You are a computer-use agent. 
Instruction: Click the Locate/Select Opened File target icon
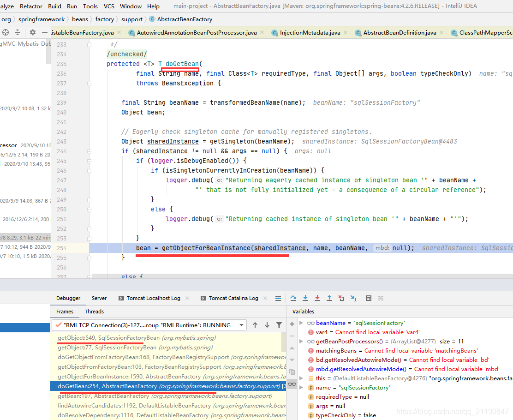pyautogui.click(x=6, y=32)
